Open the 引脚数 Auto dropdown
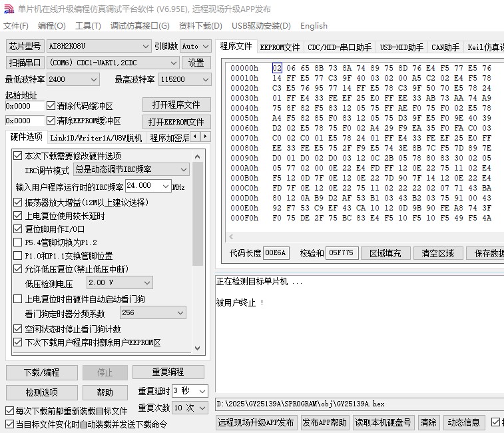The height and width of the screenshot is (433, 504). click(206, 47)
